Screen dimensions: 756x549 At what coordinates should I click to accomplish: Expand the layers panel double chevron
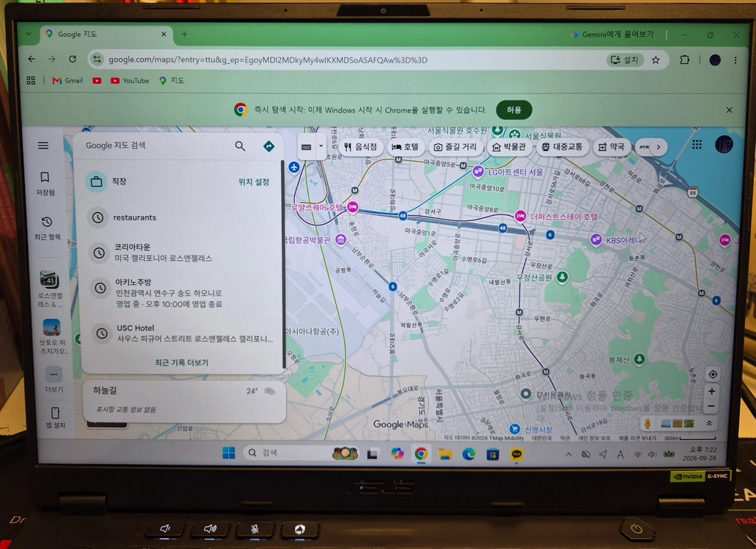[708, 423]
